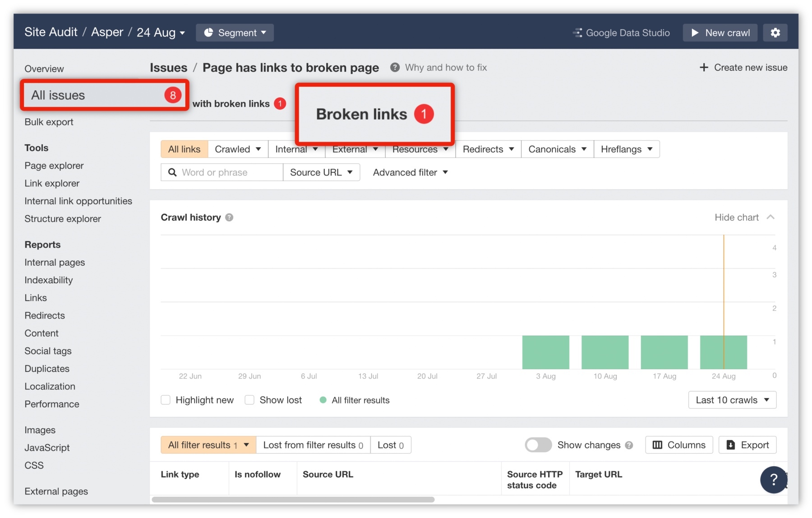Enable the Highlight new checkbox
This screenshot has height=518, width=812.
[x=166, y=400]
